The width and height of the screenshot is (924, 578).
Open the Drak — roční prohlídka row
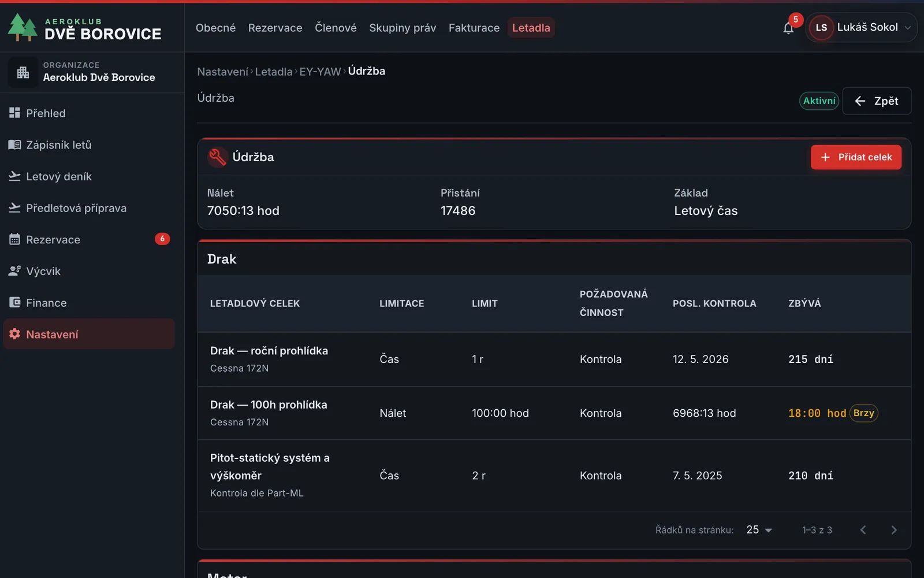click(x=554, y=360)
